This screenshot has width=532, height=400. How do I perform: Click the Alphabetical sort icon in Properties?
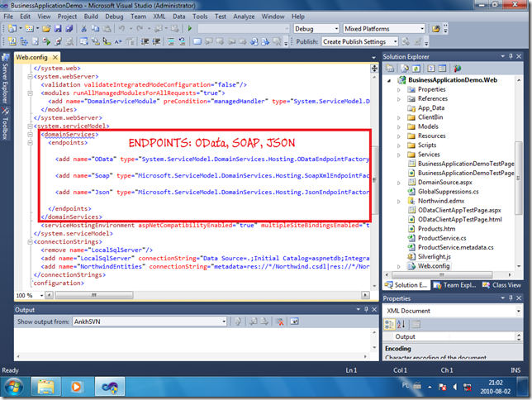pos(402,324)
